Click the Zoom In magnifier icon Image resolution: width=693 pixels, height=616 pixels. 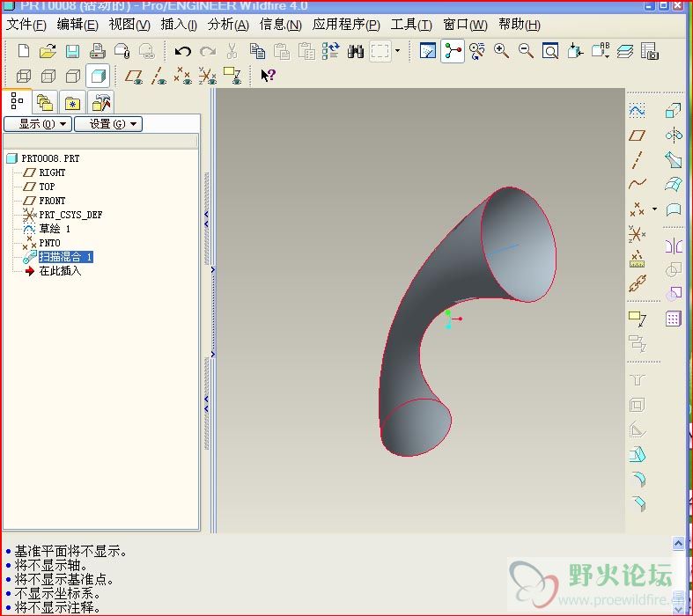(501, 51)
